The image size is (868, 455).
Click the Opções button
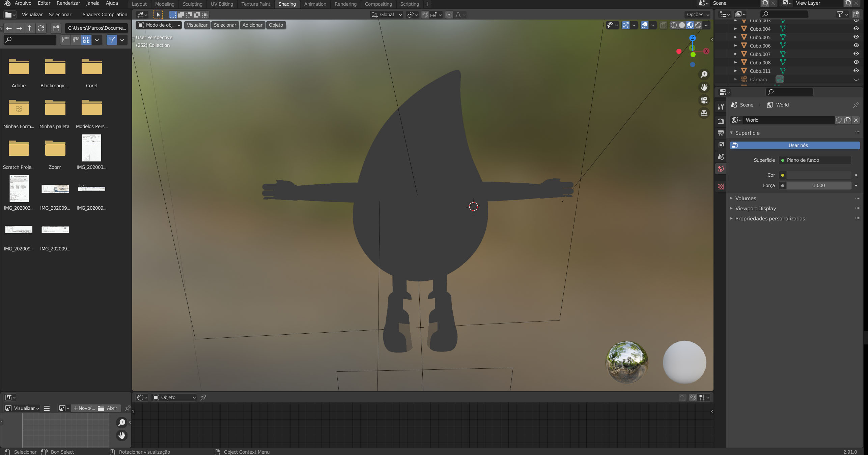[x=698, y=14]
